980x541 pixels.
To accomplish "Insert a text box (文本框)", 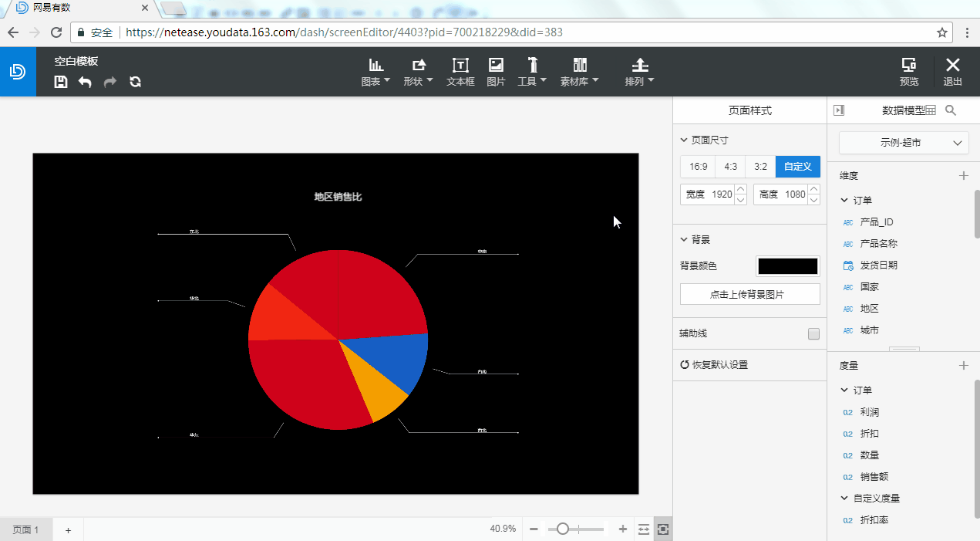I will click(x=460, y=72).
